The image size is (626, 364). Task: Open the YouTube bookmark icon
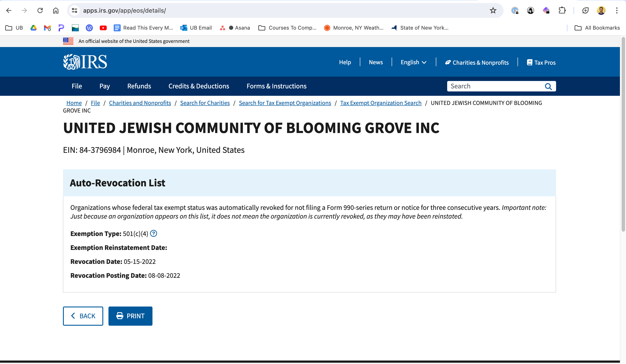pos(103,28)
